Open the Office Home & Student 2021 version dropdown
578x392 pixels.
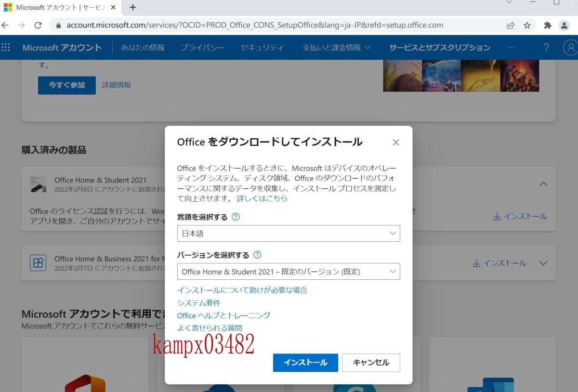point(288,272)
